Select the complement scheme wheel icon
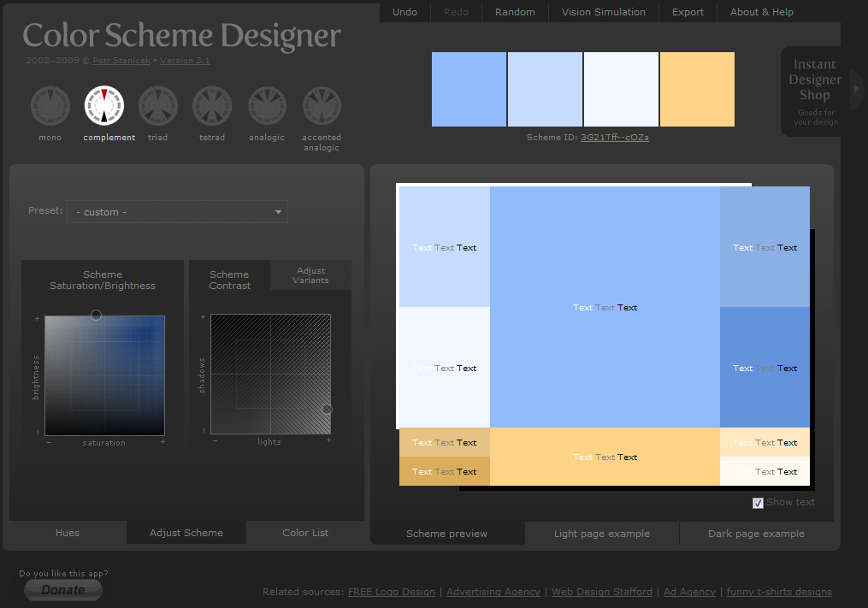The height and width of the screenshot is (608, 868). pos(104,106)
